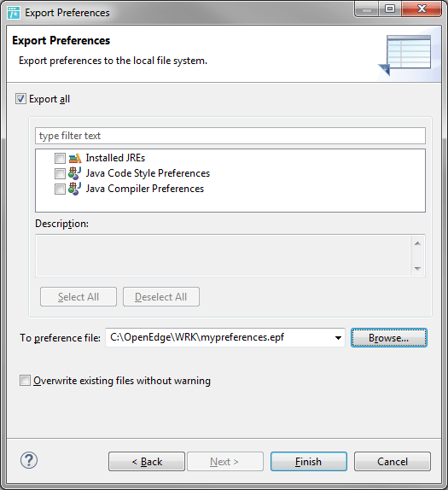Click the Browse... button
This screenshot has width=448, height=490.
click(388, 338)
